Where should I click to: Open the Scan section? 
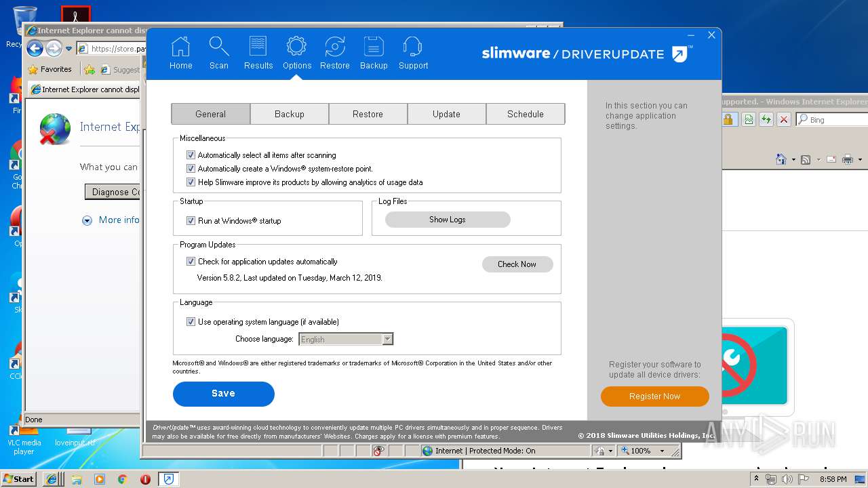(218, 54)
